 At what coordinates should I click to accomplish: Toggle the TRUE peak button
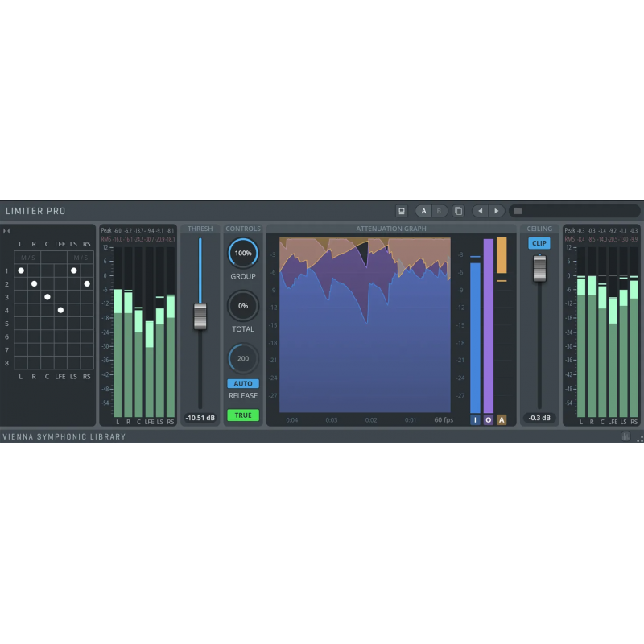coord(242,415)
